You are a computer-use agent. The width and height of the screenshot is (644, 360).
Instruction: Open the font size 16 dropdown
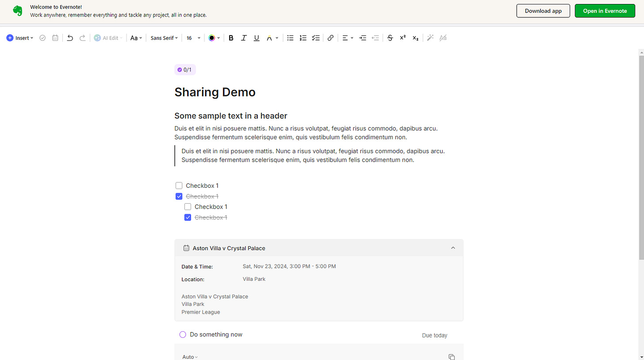[x=193, y=38]
